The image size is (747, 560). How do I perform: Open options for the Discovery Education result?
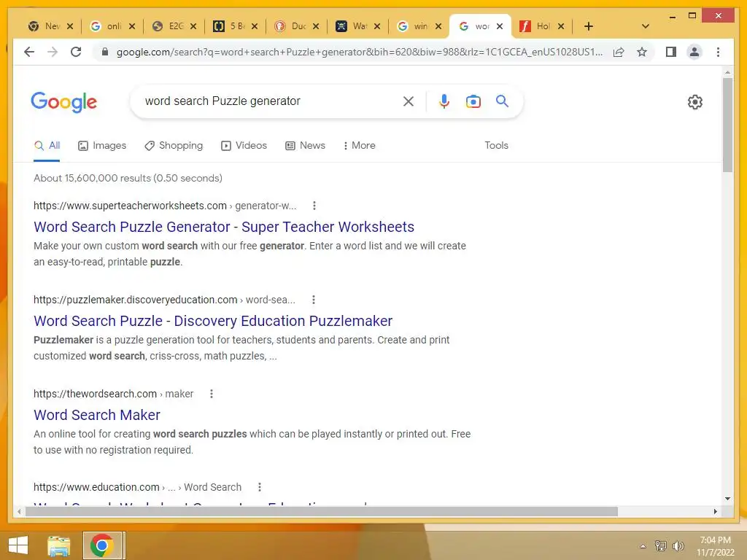pyautogui.click(x=314, y=300)
